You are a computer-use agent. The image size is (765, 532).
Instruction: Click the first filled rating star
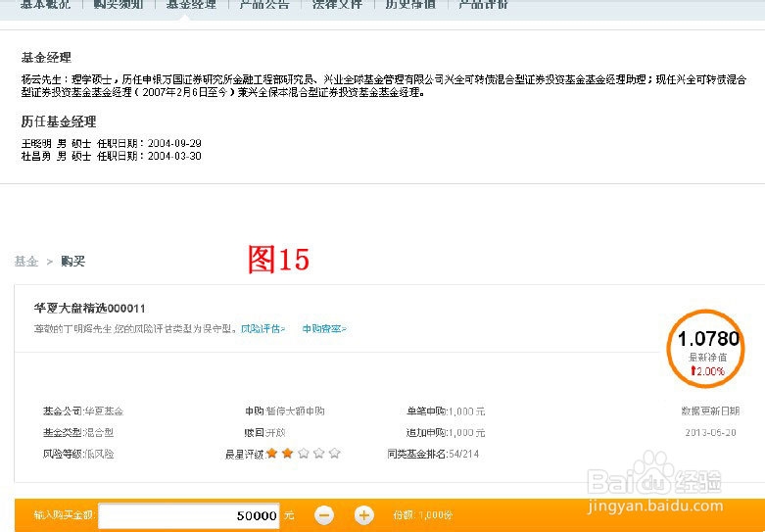tap(272, 454)
